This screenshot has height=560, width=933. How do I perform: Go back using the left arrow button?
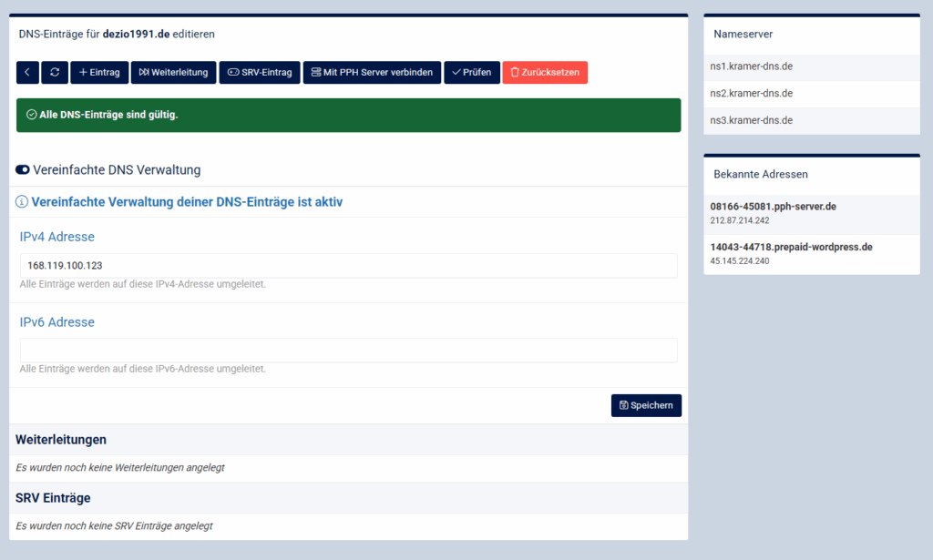pyautogui.click(x=27, y=73)
